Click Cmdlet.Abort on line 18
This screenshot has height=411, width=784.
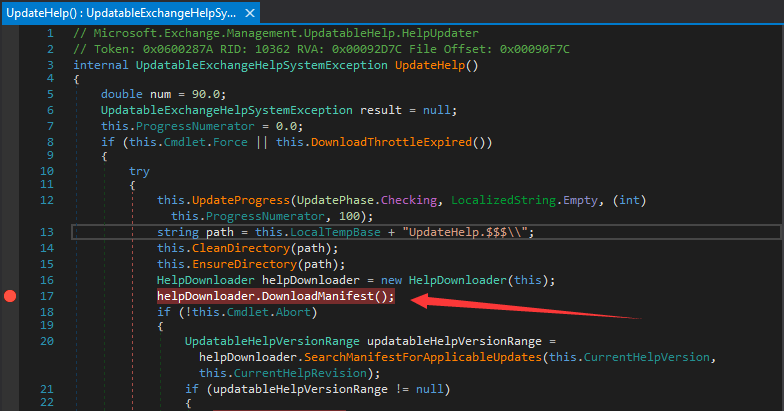[x=268, y=312]
